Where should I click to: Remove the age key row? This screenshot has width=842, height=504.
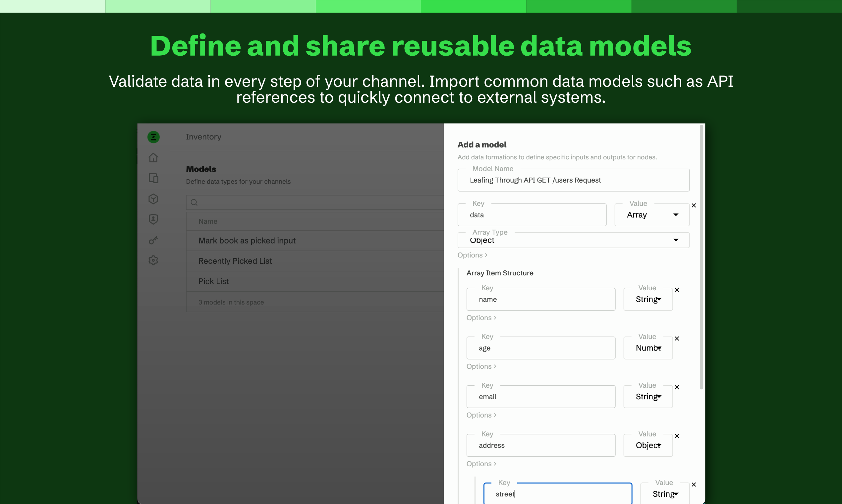pos(677,339)
